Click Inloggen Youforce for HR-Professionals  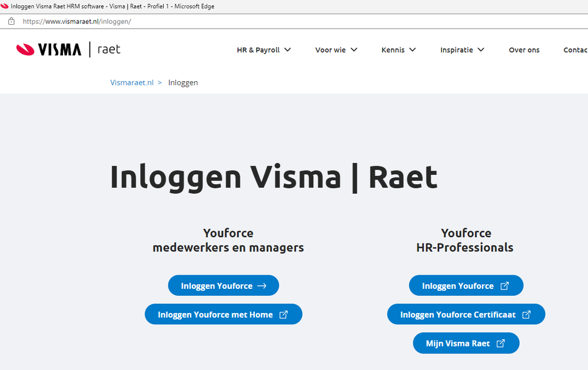click(466, 286)
